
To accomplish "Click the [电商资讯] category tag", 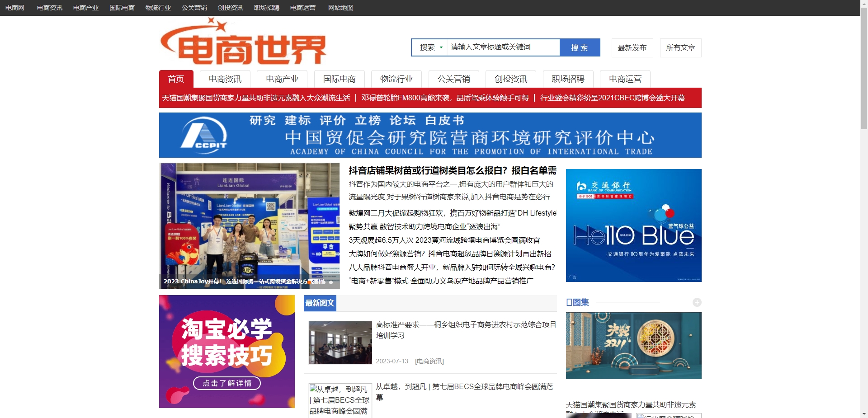I will point(429,361).
